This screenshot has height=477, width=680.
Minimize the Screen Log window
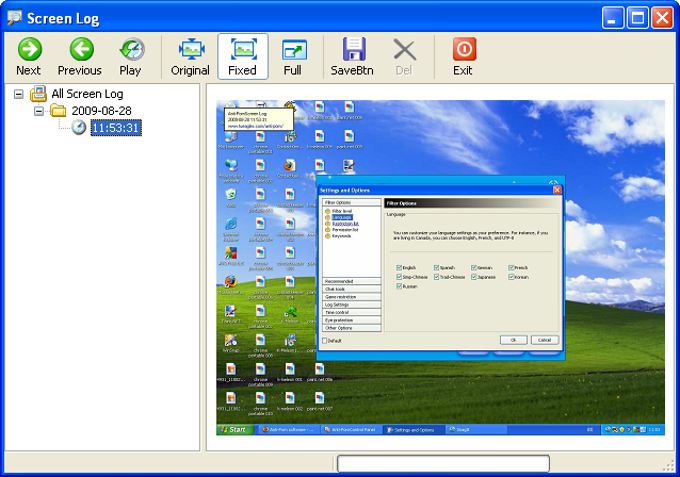tap(613, 18)
